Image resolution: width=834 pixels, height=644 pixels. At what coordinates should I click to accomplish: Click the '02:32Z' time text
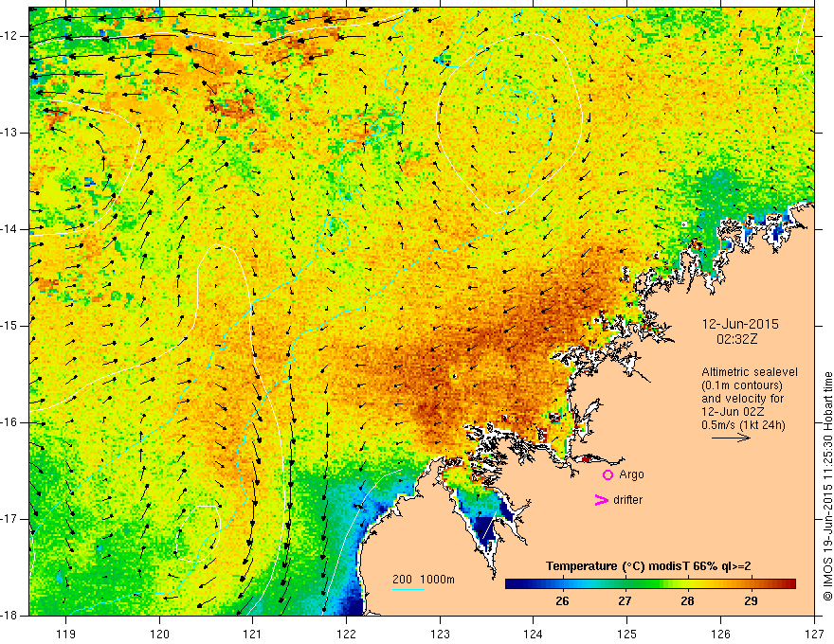[736, 339]
